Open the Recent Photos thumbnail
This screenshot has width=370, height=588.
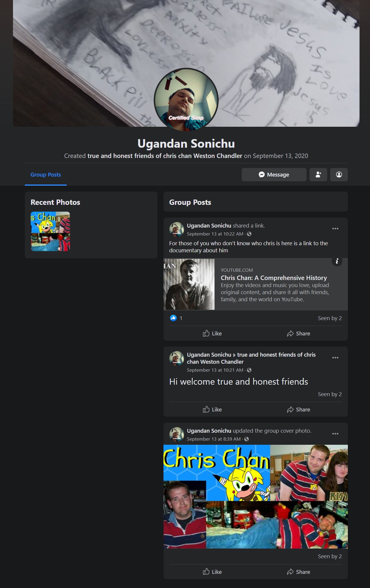click(x=50, y=231)
